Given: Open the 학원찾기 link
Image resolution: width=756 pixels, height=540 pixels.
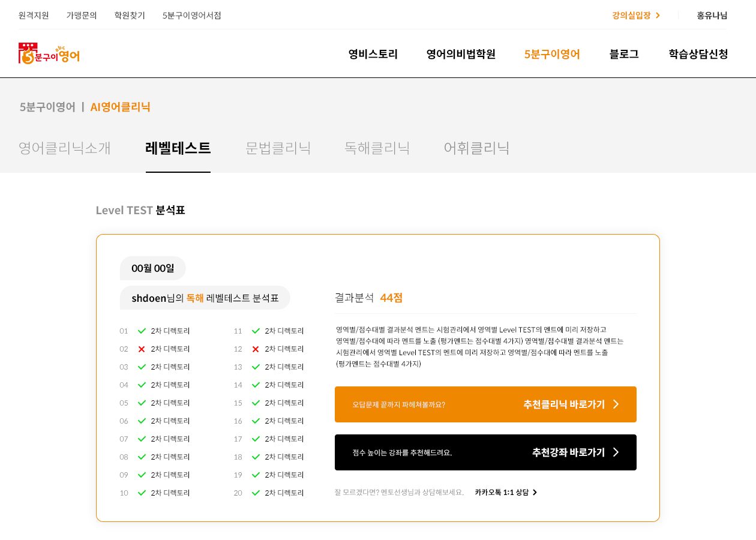Looking at the screenshot, I should (130, 16).
